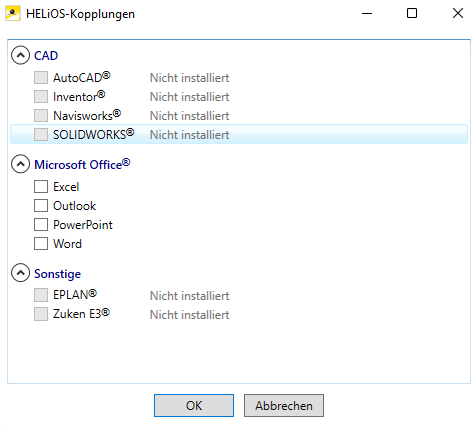Image resolution: width=474 pixels, height=426 pixels.
Task: Cancel with the Abbrechen button
Action: (284, 406)
